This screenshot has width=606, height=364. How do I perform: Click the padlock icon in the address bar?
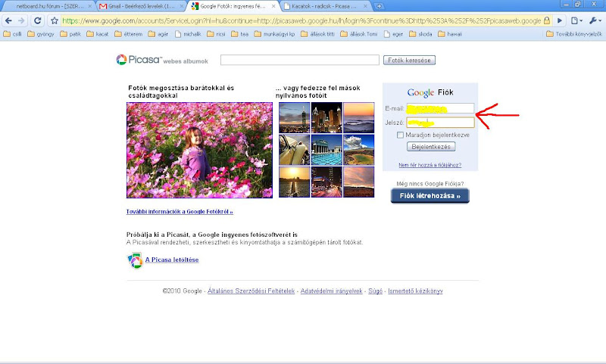click(x=547, y=20)
